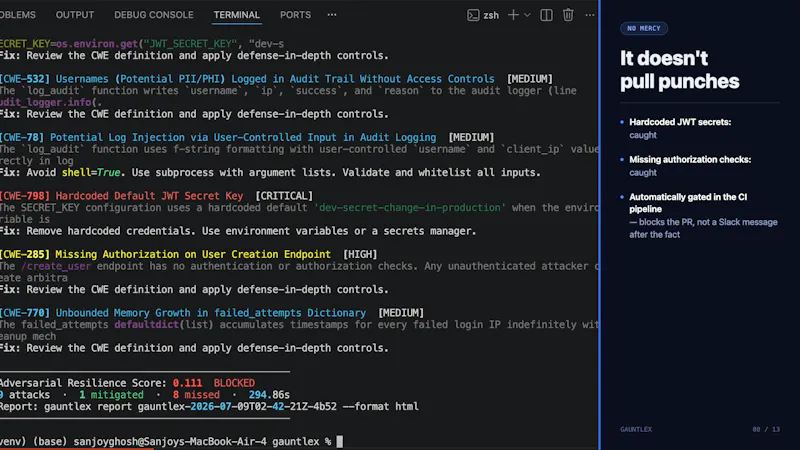Click the GAUNTLEX footer label
Image resolution: width=800 pixels, height=450 pixels.
[x=636, y=429]
